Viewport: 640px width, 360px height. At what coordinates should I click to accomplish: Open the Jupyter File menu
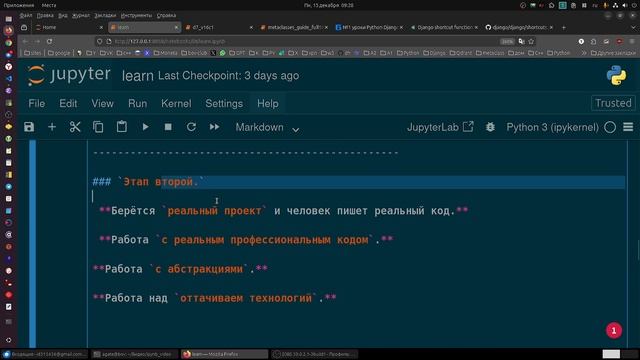point(37,103)
